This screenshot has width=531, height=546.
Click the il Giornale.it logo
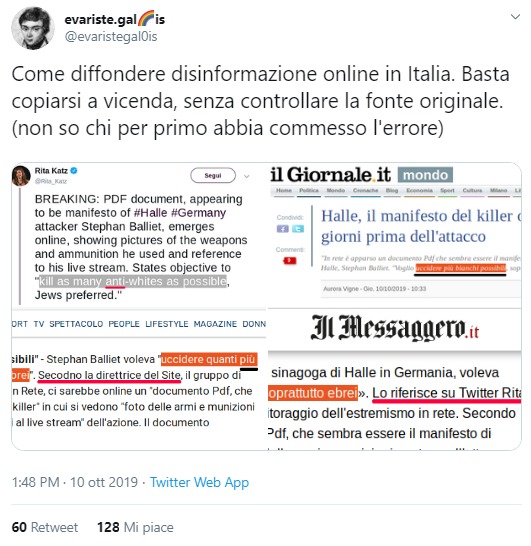(x=331, y=174)
